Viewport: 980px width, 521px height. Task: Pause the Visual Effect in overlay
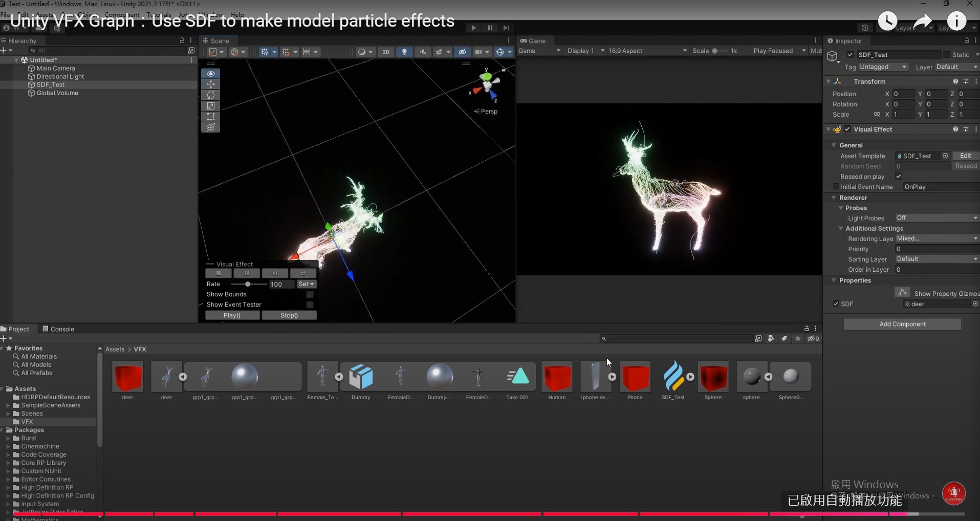[247, 273]
